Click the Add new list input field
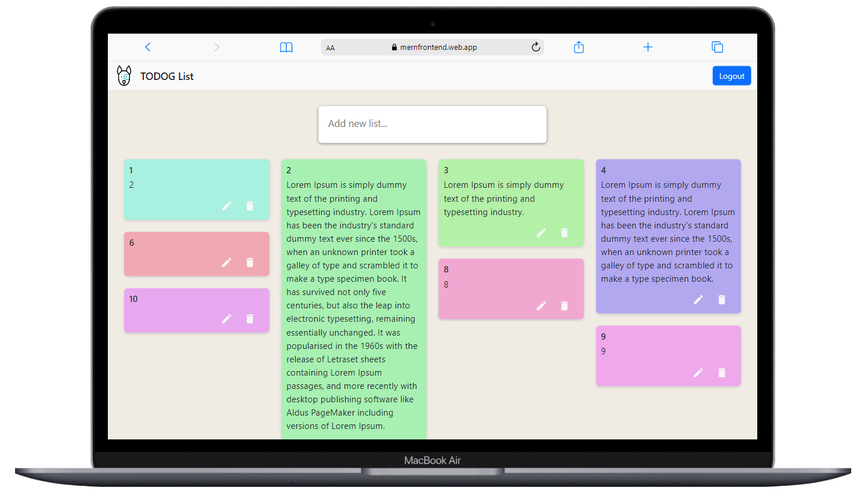The height and width of the screenshot is (491, 868). click(x=432, y=124)
